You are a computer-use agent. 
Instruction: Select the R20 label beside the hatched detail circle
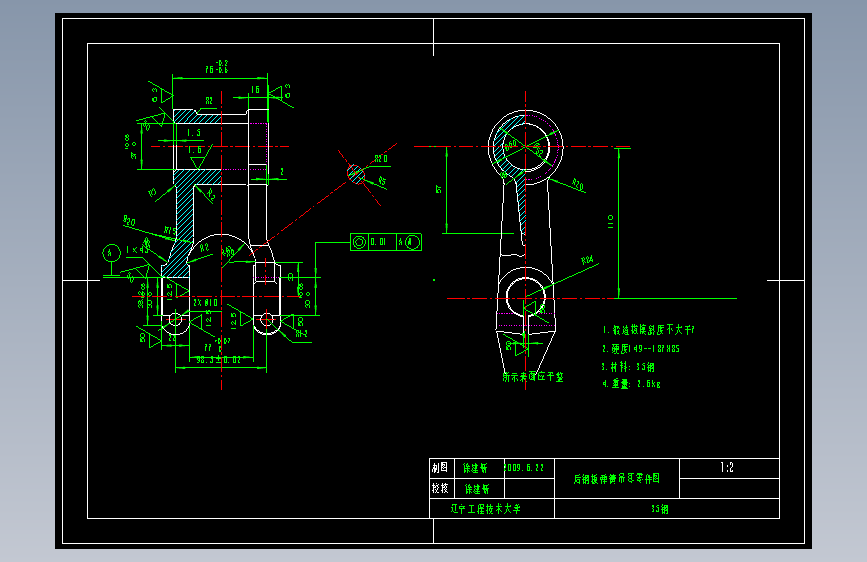381,159
